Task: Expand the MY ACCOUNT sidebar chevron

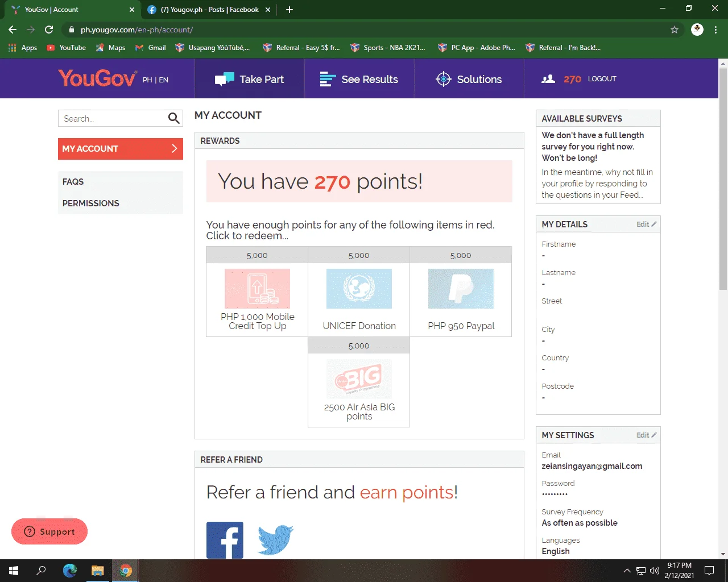Action: pos(175,149)
